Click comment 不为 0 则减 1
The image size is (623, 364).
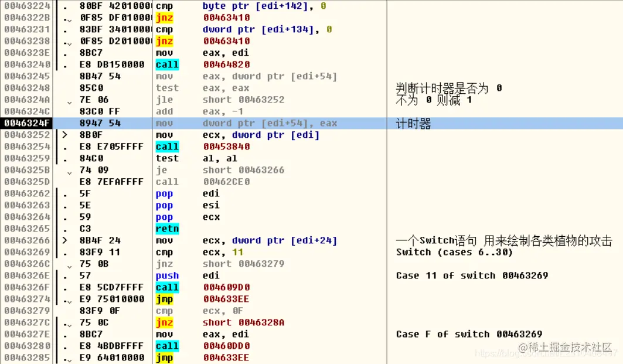click(x=434, y=100)
